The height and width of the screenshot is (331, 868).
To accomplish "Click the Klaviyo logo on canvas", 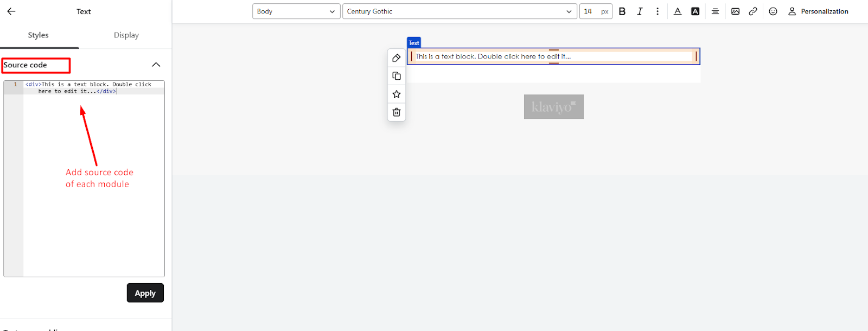I will point(553,107).
